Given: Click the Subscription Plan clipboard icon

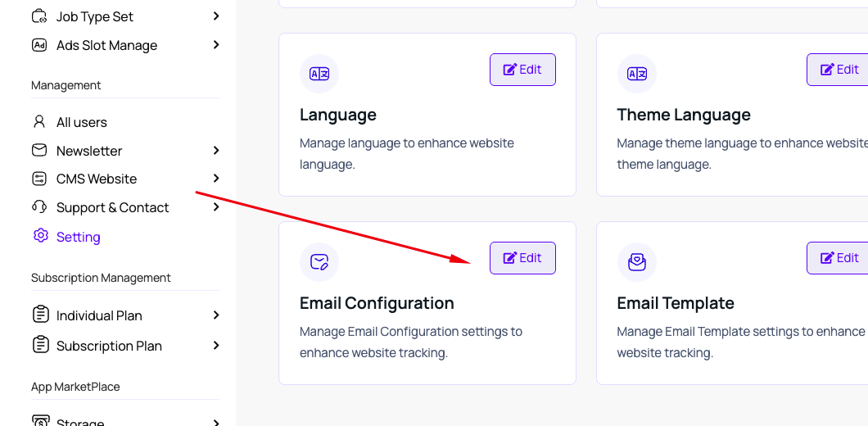Looking at the screenshot, I should pos(40,345).
